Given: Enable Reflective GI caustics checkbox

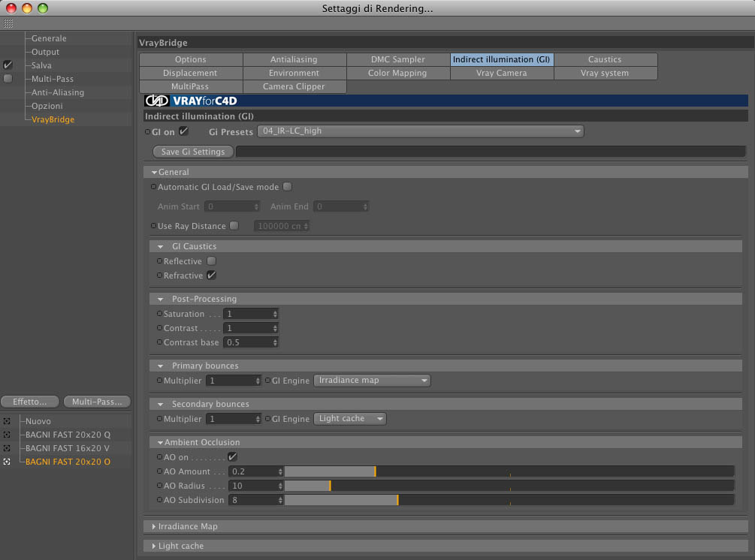Looking at the screenshot, I should click(211, 260).
